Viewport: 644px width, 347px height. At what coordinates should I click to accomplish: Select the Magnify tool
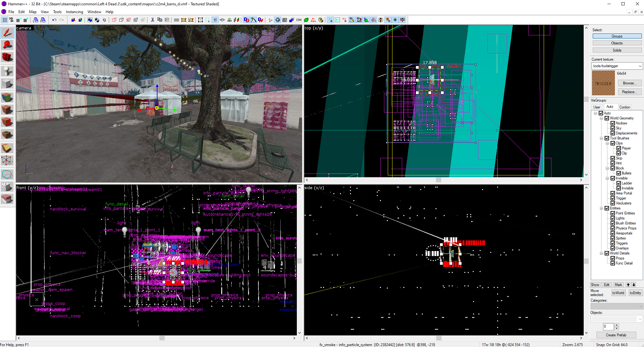(7, 45)
